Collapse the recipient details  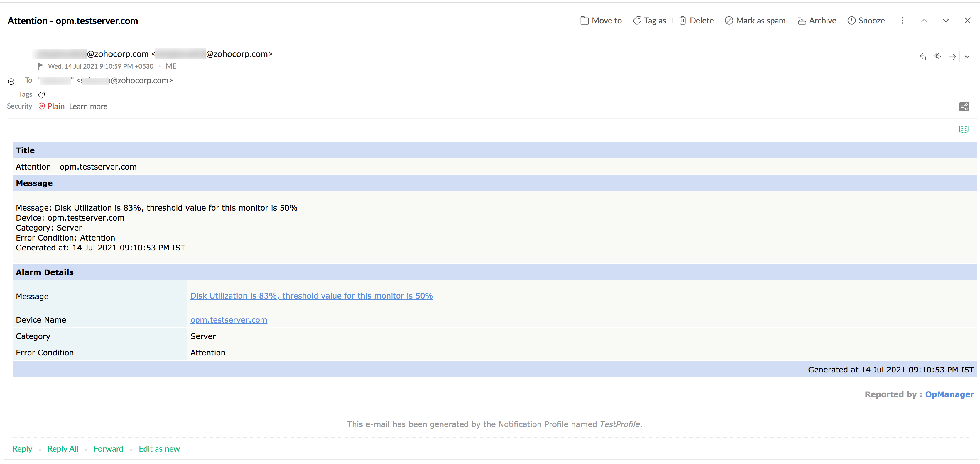click(11, 81)
